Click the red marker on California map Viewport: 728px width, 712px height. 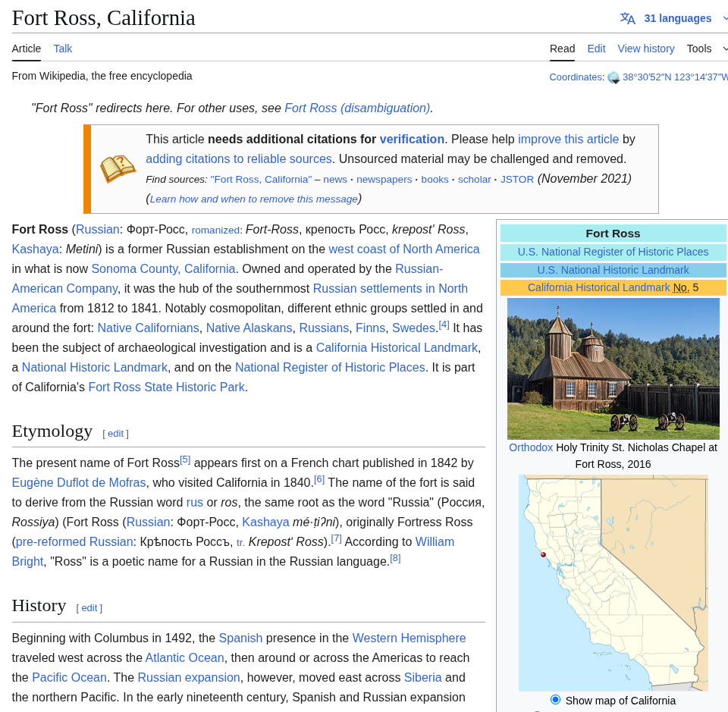tap(543, 554)
